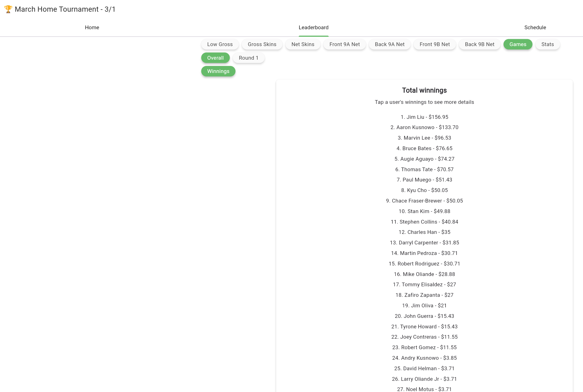Click the trophy icon beside tournament title
583x392 pixels.
(8, 9)
